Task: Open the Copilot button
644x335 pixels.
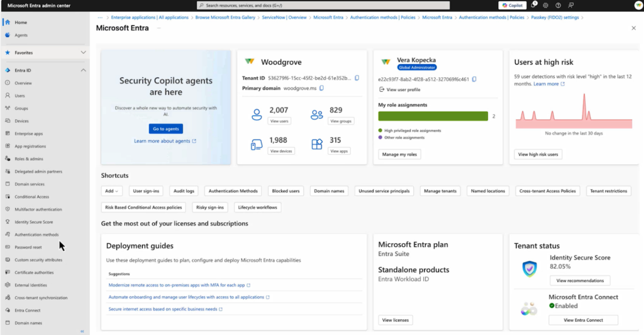Action: [x=513, y=5]
